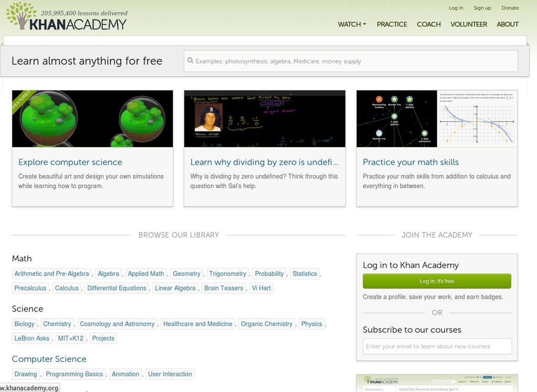The height and width of the screenshot is (392, 537).
Task: Focus the subscribe email input field
Action: (x=437, y=346)
